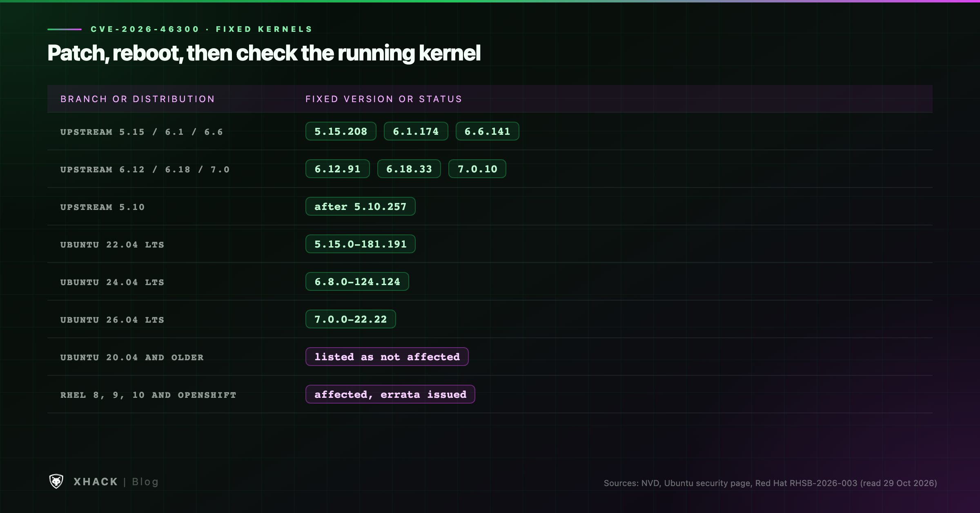
Task: Click the 6.12.91 version badge
Action: 338,169
